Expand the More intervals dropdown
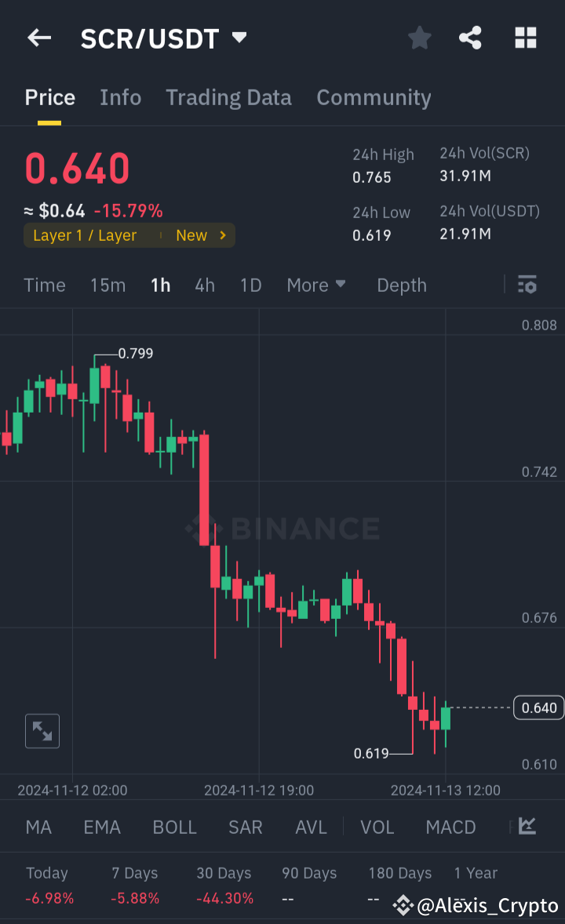Image resolution: width=565 pixels, height=924 pixels. (x=316, y=285)
